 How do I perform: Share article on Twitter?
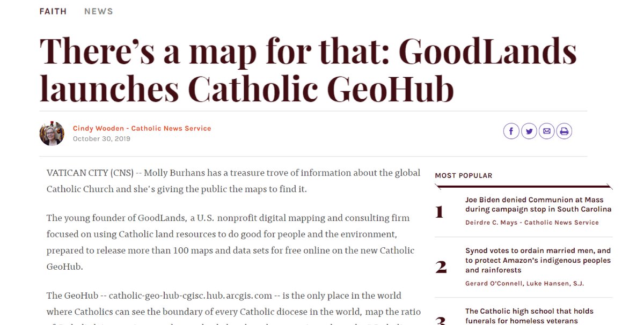(x=529, y=131)
